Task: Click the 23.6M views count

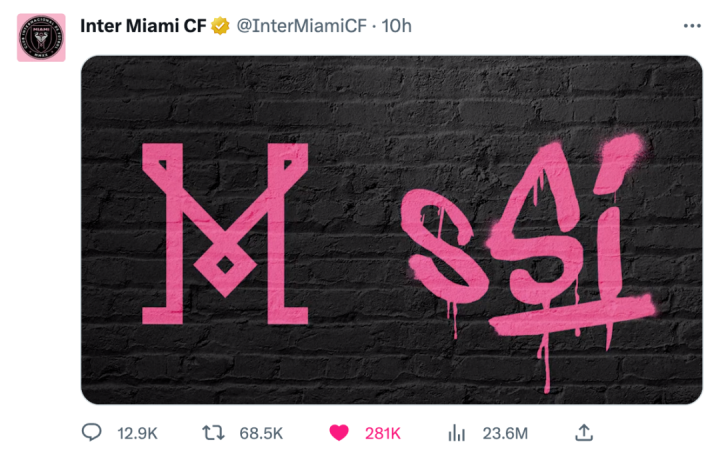Action: pyautogui.click(x=505, y=433)
